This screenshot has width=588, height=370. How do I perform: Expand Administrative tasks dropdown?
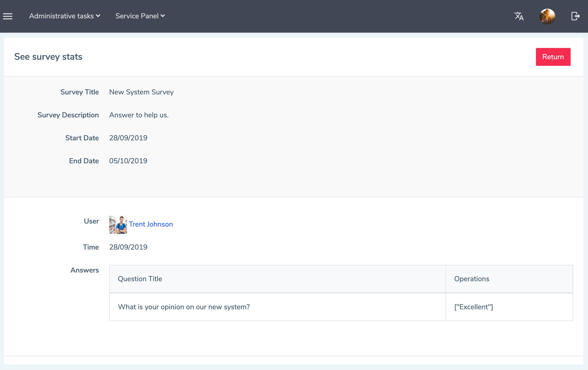tap(65, 16)
